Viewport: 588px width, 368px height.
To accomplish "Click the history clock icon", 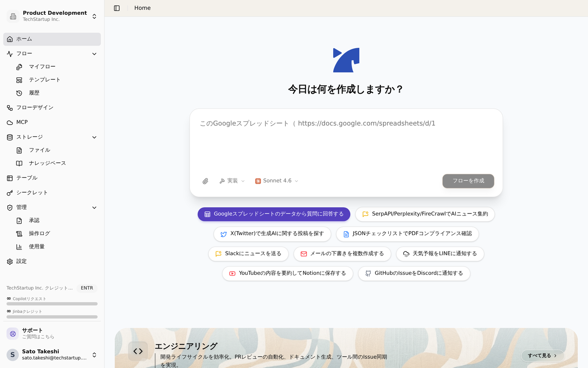I will [x=19, y=93].
